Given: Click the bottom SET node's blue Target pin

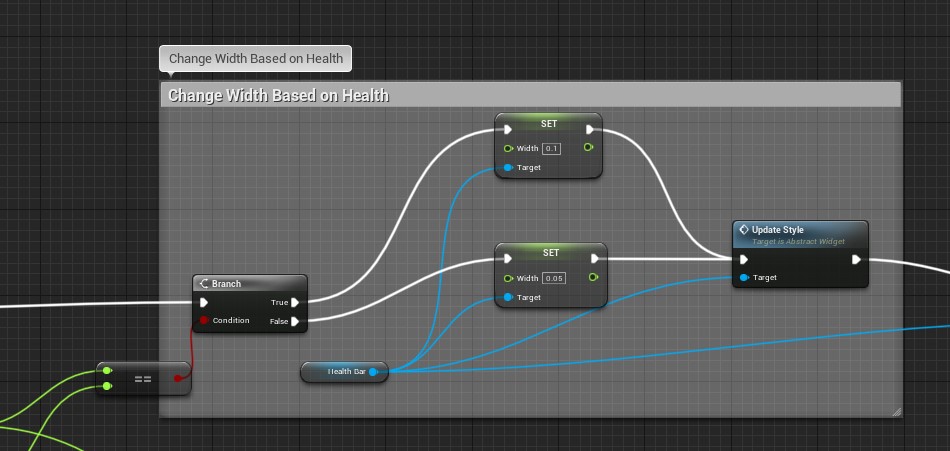Looking at the screenshot, I should click(x=508, y=297).
